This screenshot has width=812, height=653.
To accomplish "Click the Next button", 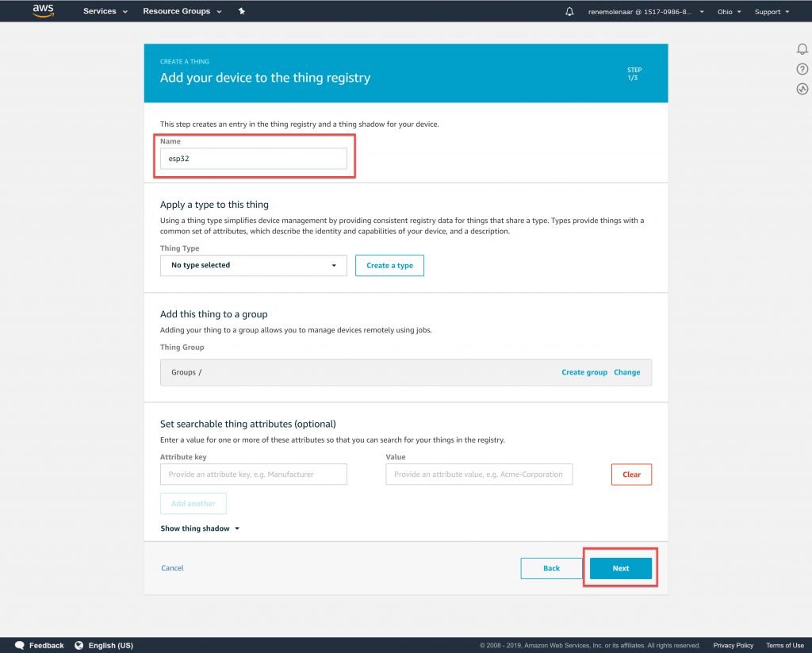I will 620,568.
